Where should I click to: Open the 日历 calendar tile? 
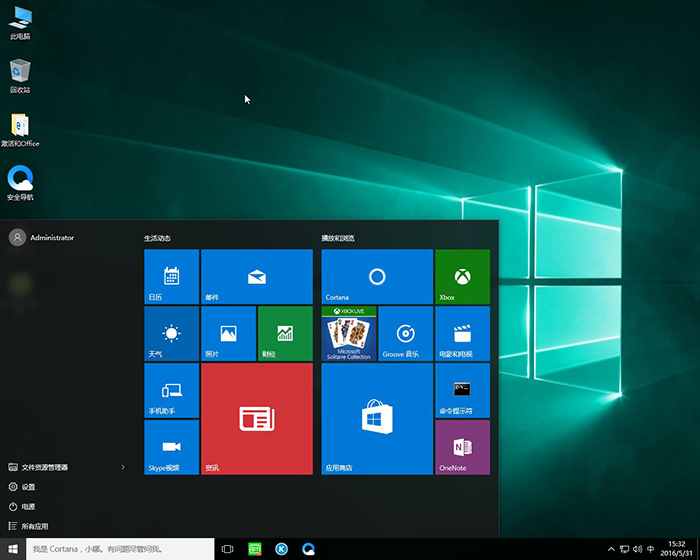tap(171, 277)
